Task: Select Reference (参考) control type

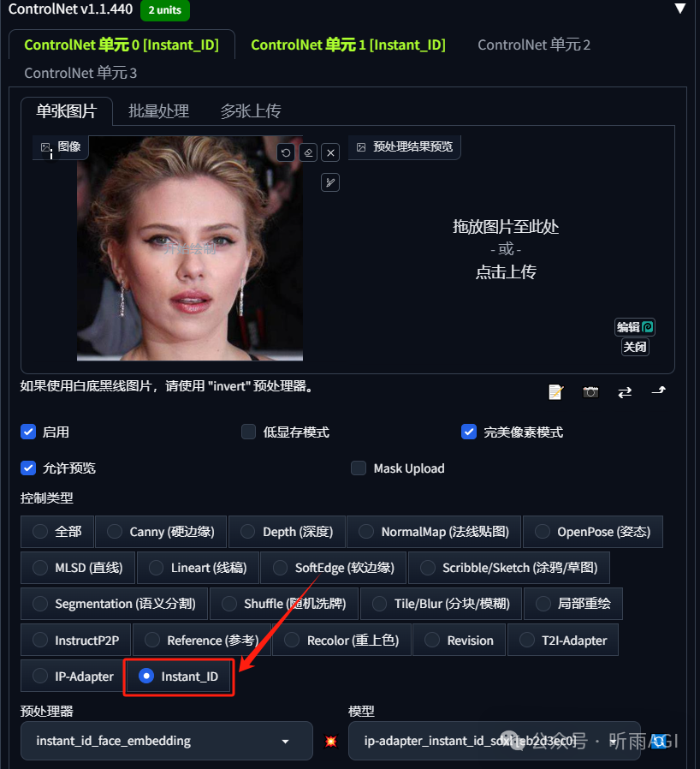Action: pyautogui.click(x=201, y=640)
